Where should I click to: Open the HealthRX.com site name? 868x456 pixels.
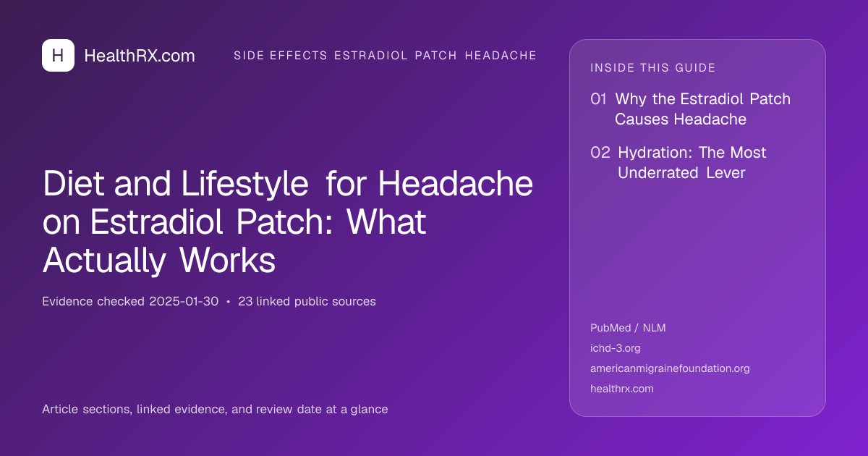pyautogui.click(x=140, y=56)
